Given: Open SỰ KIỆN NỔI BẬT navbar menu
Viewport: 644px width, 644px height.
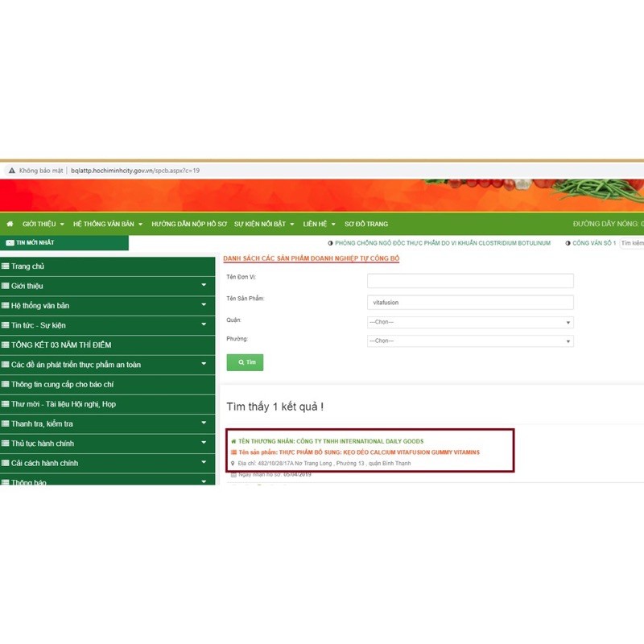Looking at the screenshot, I should click(x=264, y=224).
